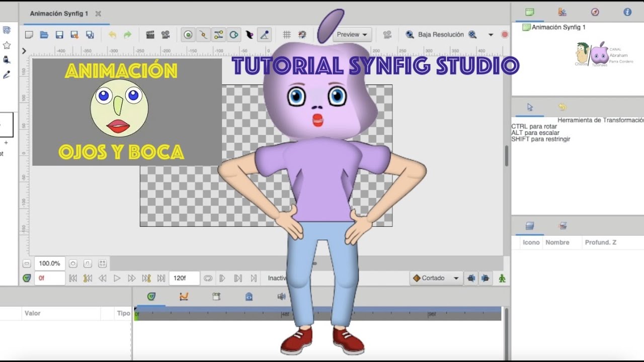The width and height of the screenshot is (644, 362).
Task: Expand the canvas menu caret arrow
Action: pyautogui.click(x=24, y=51)
